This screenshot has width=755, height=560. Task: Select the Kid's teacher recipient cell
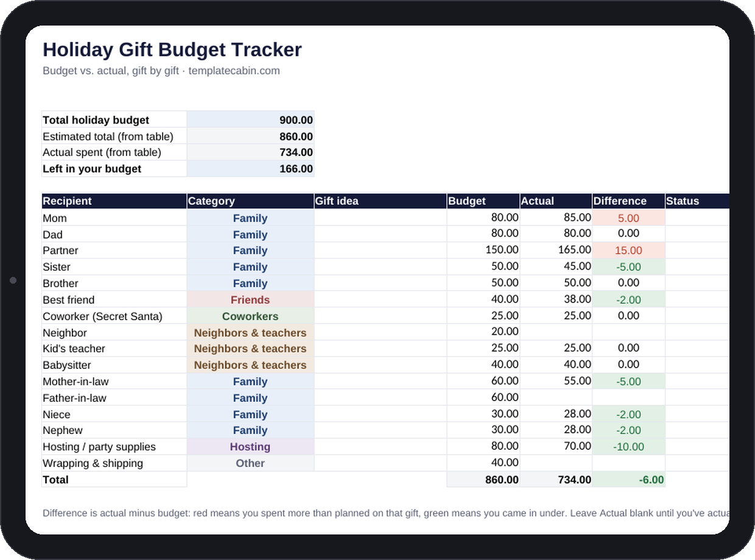114,348
